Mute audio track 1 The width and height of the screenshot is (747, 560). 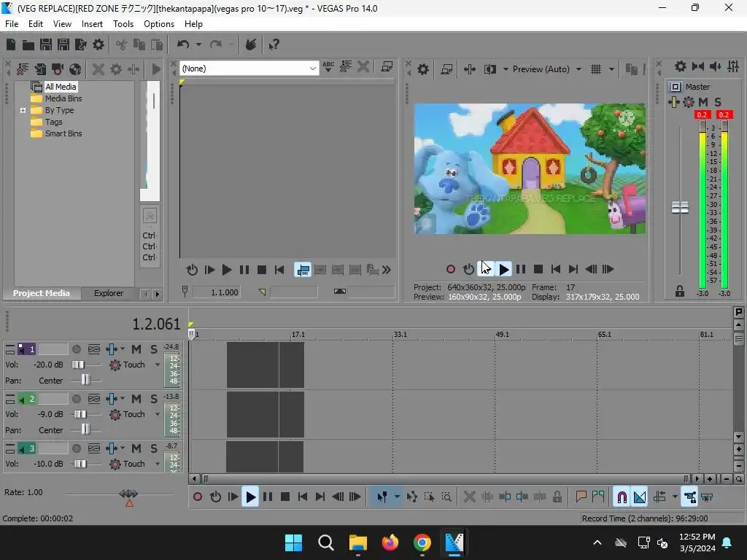[136, 349]
